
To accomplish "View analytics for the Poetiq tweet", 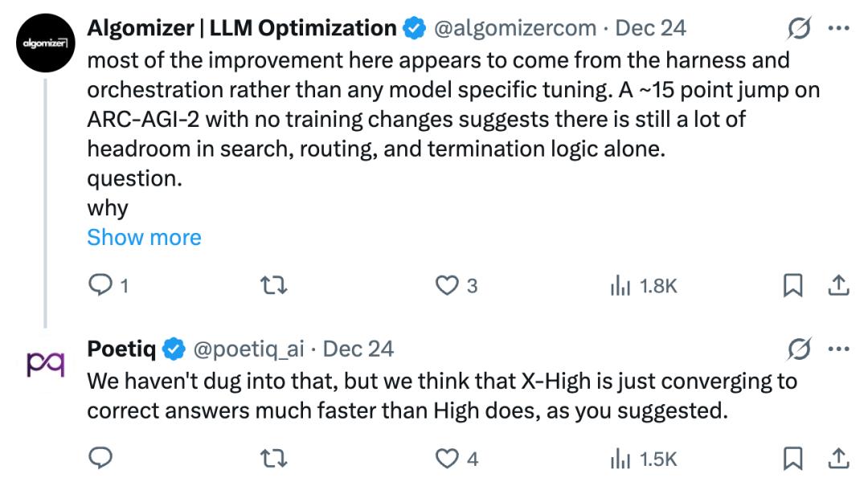I will tap(620, 458).
